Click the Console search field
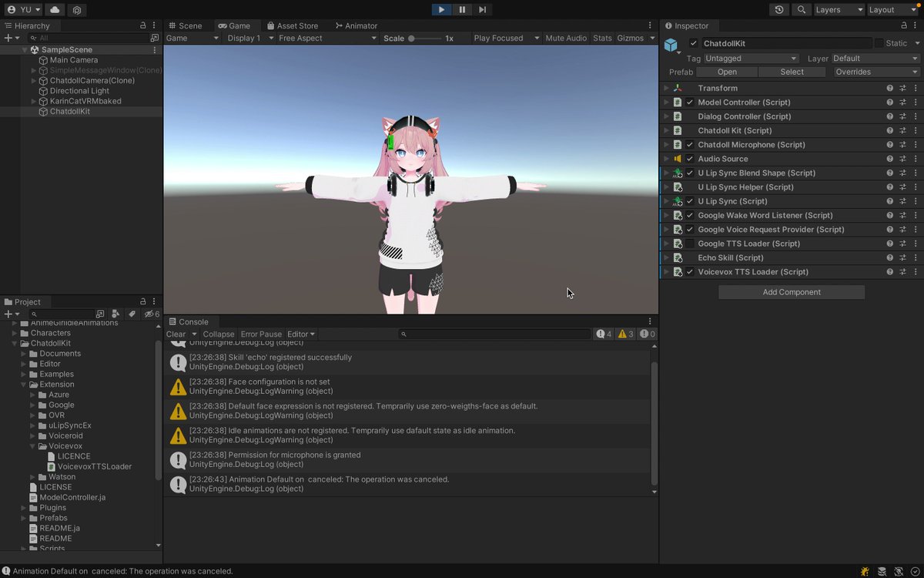The image size is (924, 578). click(x=495, y=334)
